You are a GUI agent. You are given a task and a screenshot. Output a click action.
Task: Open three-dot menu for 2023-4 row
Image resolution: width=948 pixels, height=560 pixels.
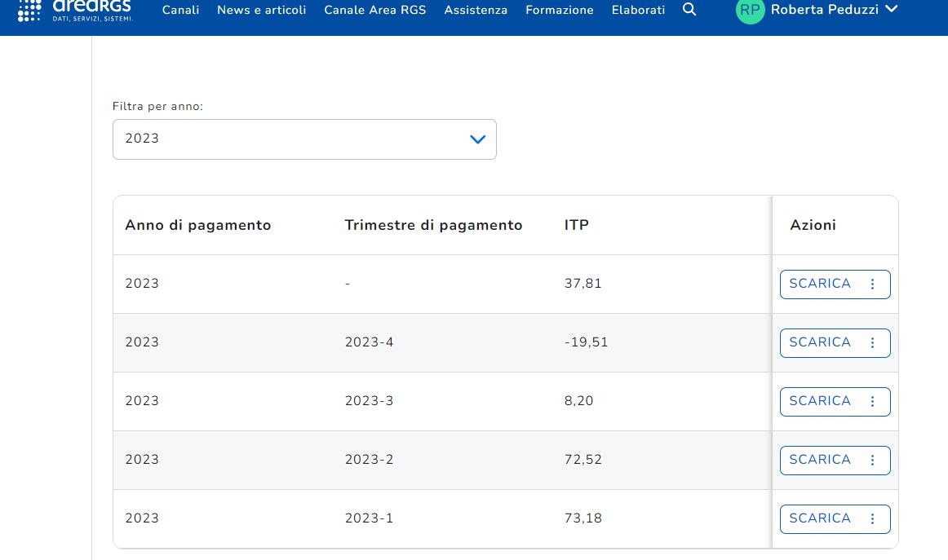[872, 343]
